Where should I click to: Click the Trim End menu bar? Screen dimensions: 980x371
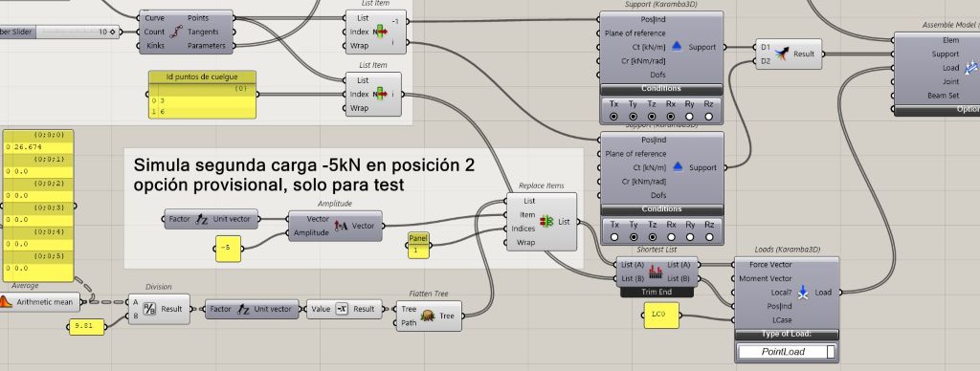tap(656, 292)
